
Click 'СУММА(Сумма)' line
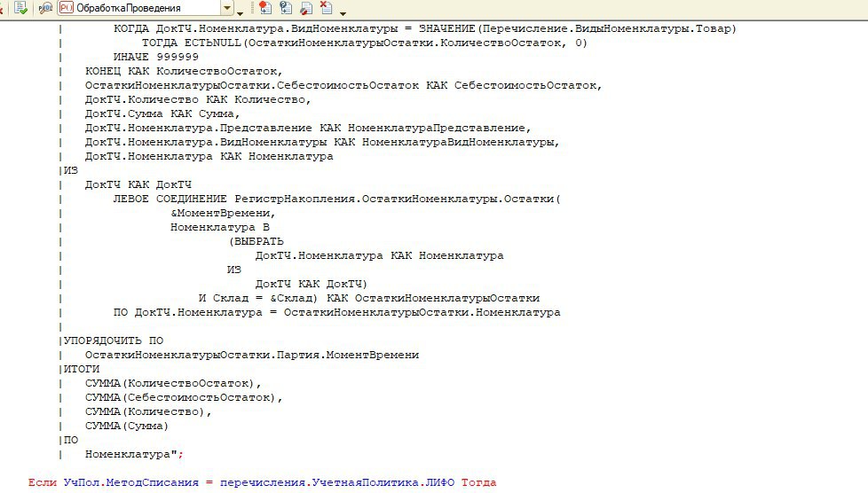[126, 426]
